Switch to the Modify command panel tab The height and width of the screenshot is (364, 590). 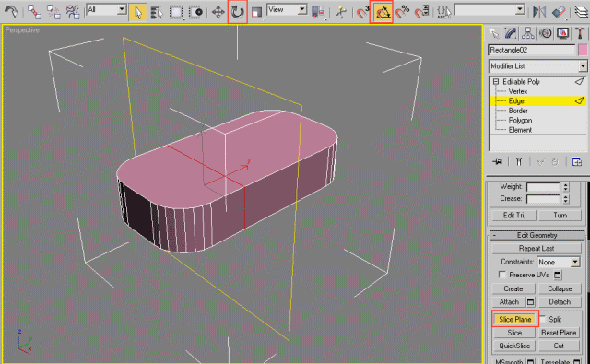tap(511, 33)
